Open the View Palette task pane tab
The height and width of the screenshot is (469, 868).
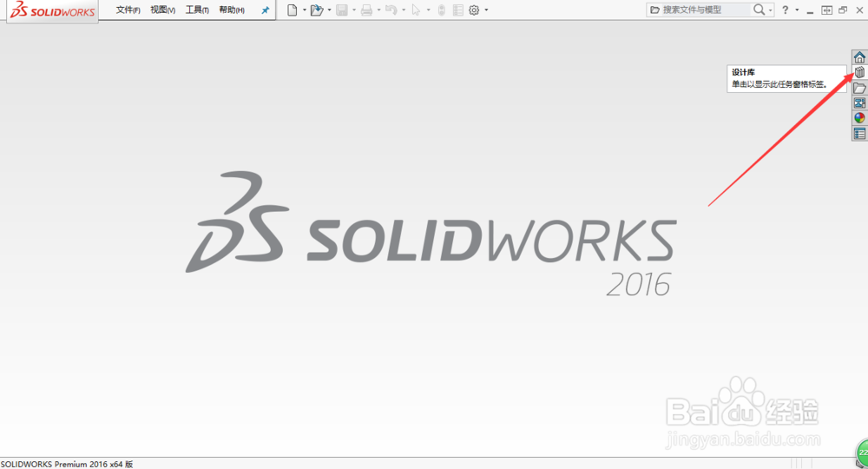[859, 103]
